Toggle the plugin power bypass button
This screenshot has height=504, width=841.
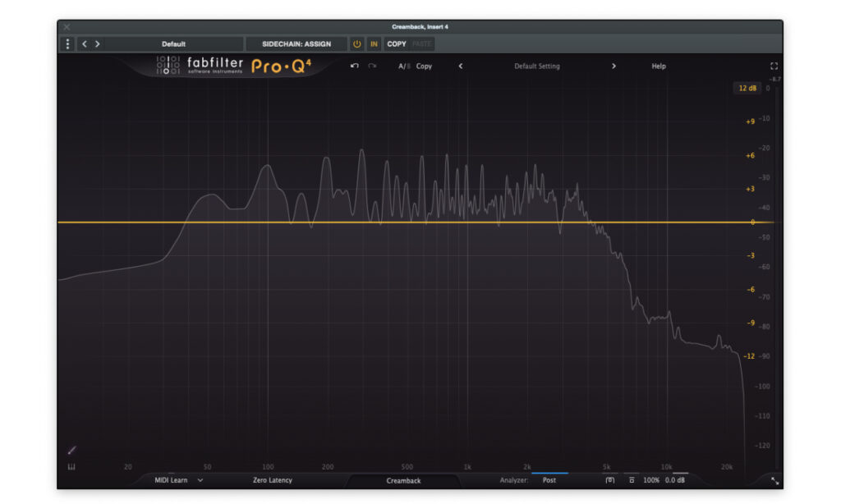point(356,44)
